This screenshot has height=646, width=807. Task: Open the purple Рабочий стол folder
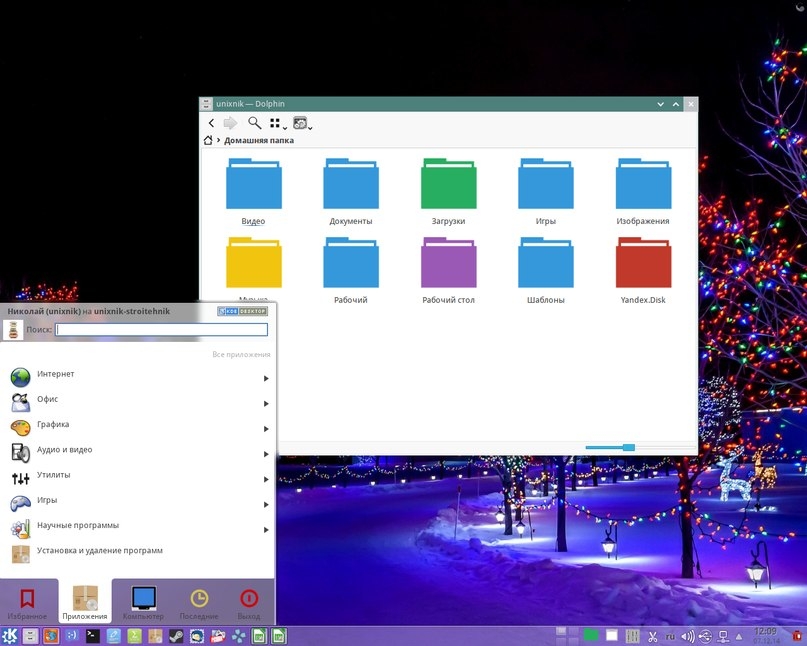[448, 263]
